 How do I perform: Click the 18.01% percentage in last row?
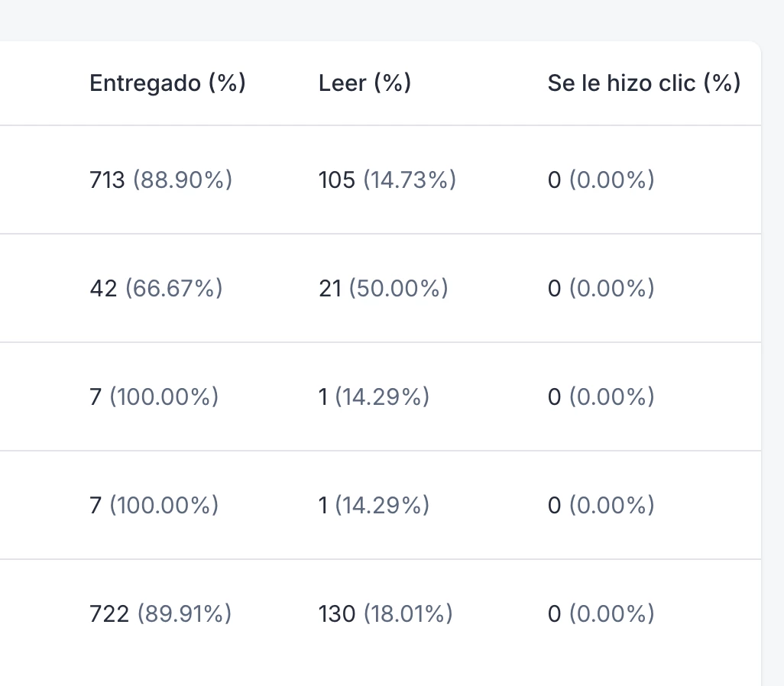pyautogui.click(x=408, y=614)
